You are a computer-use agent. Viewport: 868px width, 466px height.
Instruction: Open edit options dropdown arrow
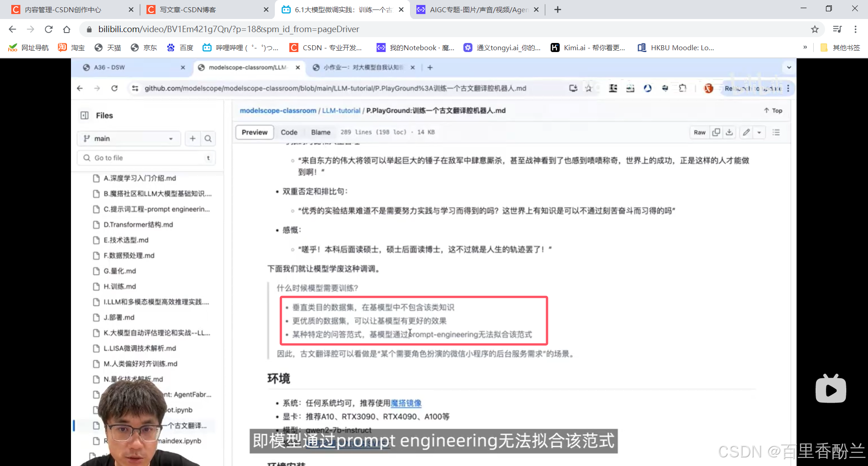(759, 132)
